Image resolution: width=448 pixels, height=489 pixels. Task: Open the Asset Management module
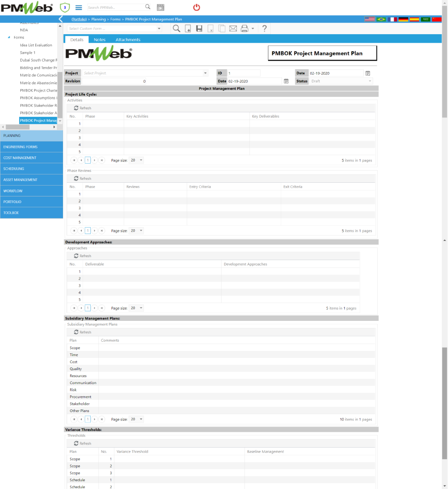tap(32, 180)
